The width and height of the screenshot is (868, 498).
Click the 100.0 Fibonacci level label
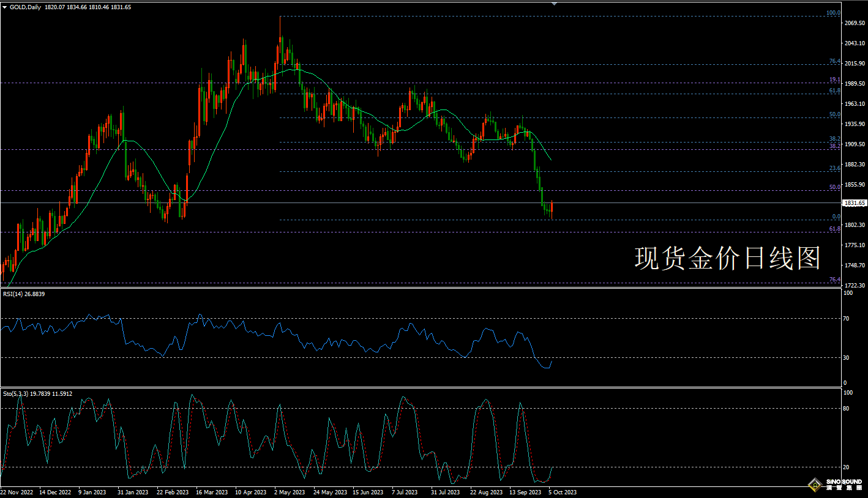coord(833,13)
